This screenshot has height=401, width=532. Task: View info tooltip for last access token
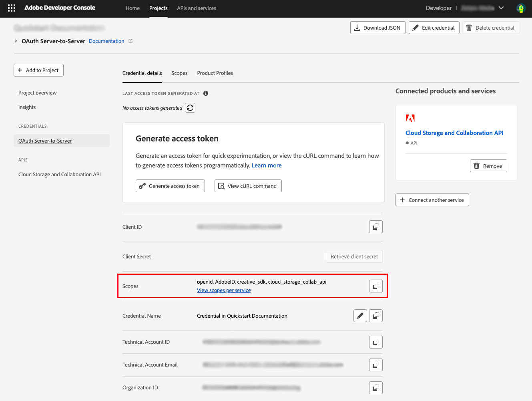click(206, 93)
